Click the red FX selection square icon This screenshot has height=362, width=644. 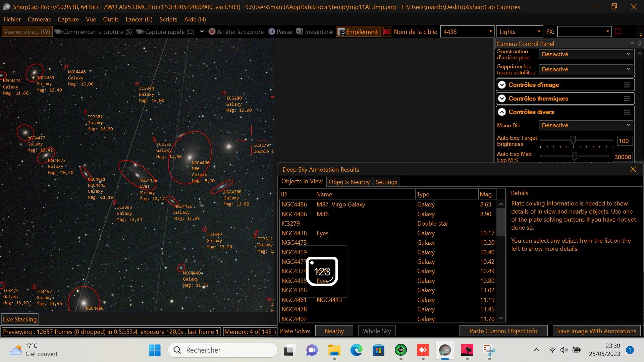tap(618, 32)
